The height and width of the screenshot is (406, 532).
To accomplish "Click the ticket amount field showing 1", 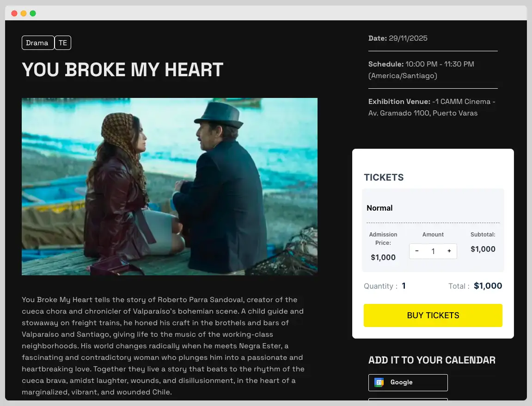I will [x=433, y=251].
